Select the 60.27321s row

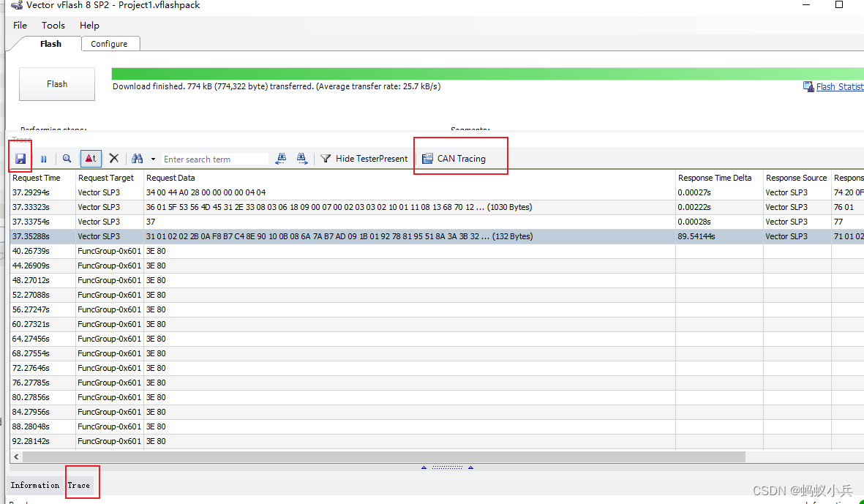[x=437, y=325]
